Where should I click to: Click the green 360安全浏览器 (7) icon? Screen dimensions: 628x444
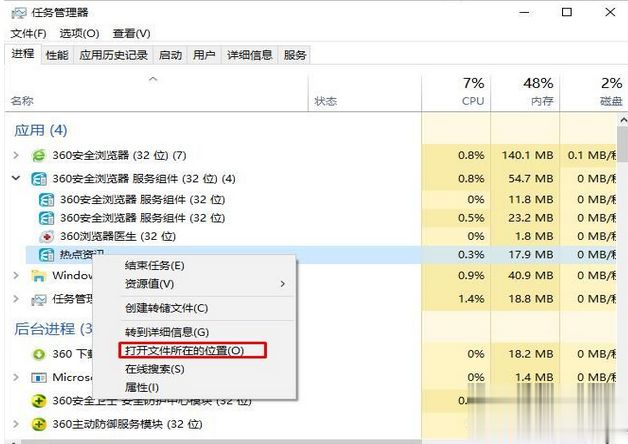[x=39, y=155]
